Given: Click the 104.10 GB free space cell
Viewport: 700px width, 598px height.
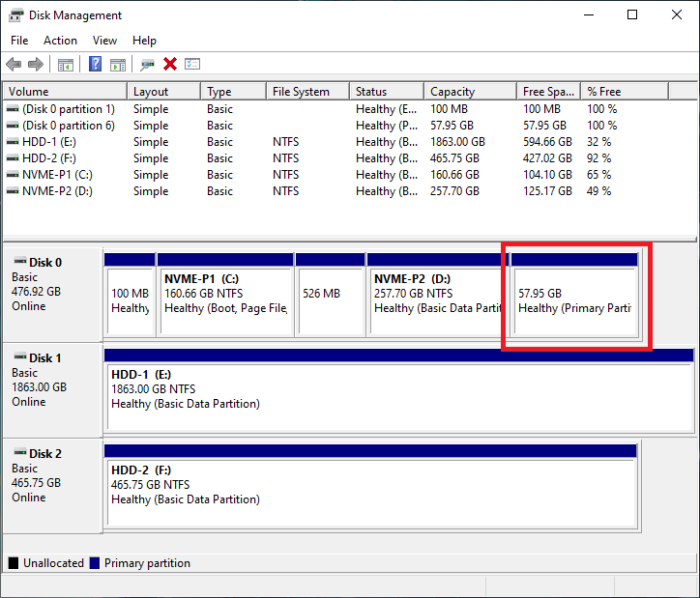Looking at the screenshot, I should coord(548,175).
